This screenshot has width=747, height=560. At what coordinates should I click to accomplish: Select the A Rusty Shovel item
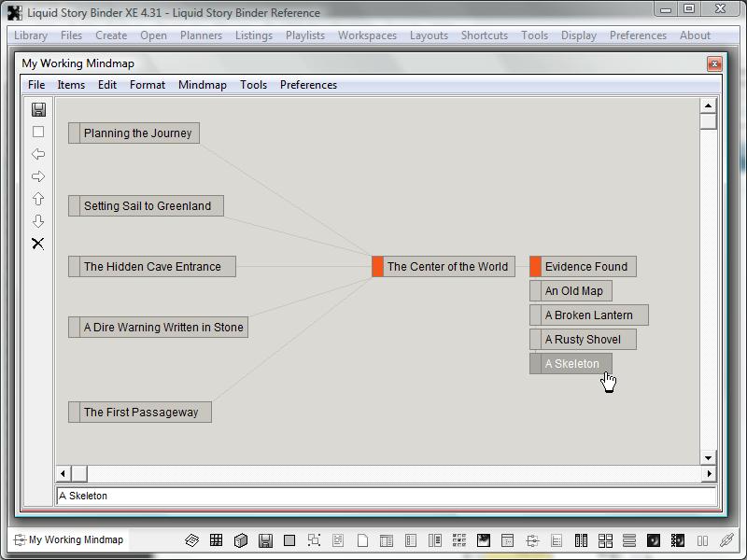(x=583, y=340)
